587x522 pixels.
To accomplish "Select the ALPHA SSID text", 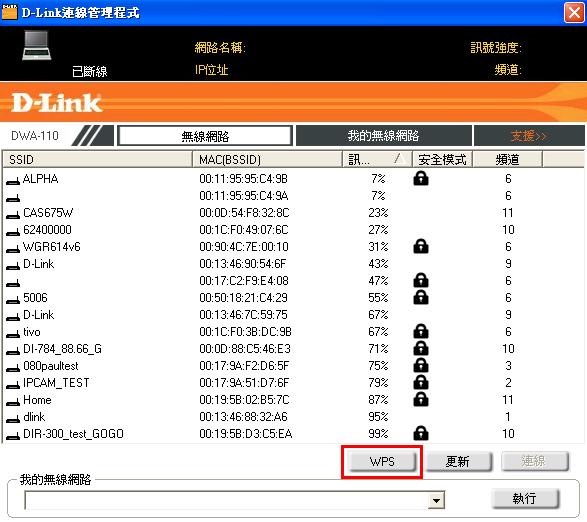I will click(x=40, y=179).
